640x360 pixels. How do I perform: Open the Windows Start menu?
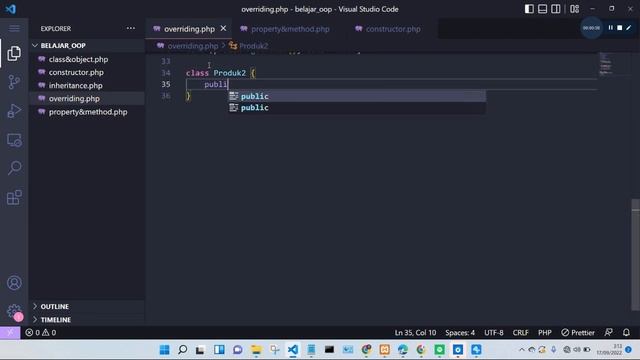(164, 350)
